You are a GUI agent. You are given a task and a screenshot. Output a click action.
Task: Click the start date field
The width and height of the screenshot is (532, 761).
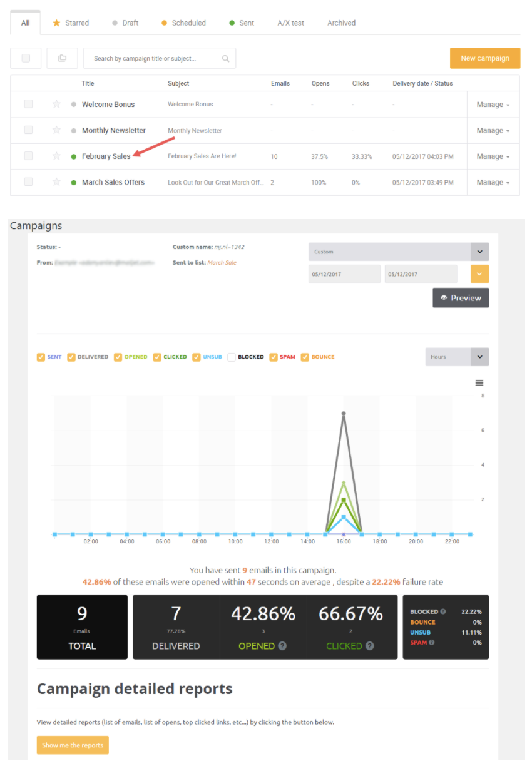point(344,274)
